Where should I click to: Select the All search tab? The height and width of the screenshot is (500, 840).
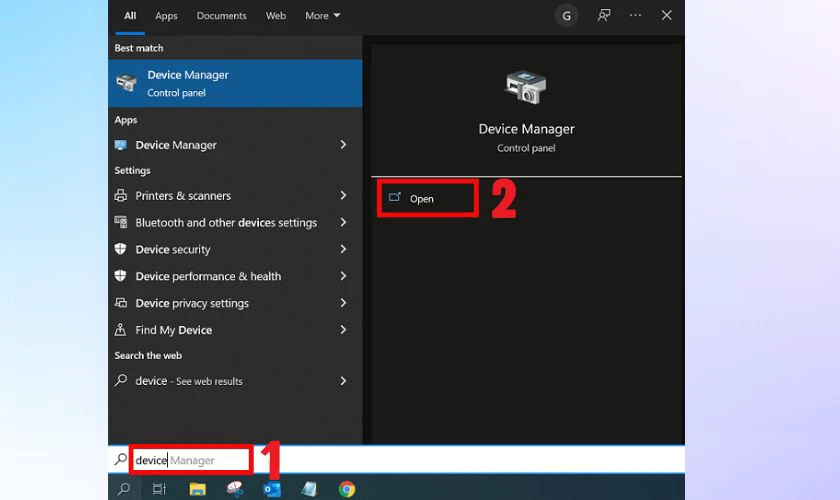pyautogui.click(x=130, y=16)
